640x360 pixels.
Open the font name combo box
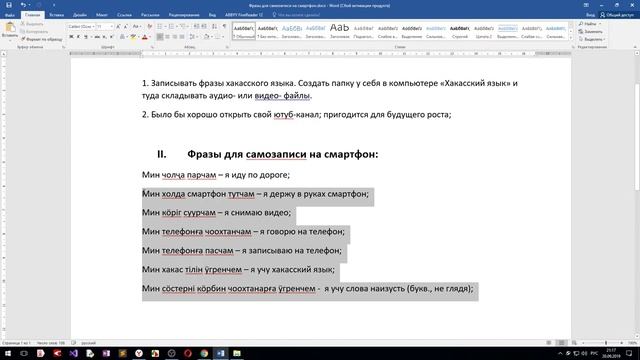(81, 27)
